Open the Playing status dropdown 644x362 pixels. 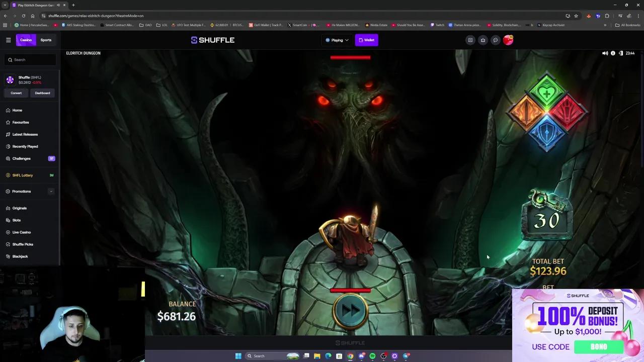tap(337, 40)
